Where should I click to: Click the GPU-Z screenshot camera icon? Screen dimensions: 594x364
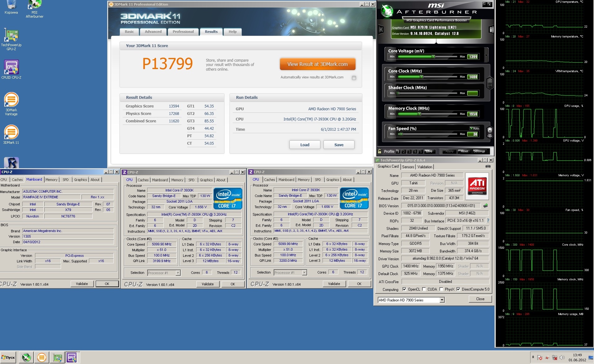coord(488,166)
